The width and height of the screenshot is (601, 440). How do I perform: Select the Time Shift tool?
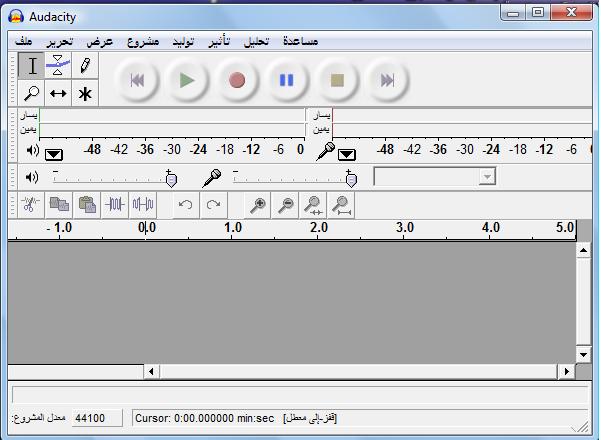tap(58, 94)
